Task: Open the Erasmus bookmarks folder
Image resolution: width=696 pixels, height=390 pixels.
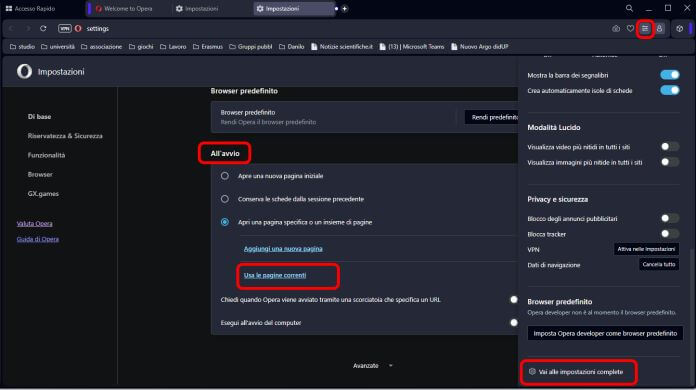Action: [x=208, y=47]
